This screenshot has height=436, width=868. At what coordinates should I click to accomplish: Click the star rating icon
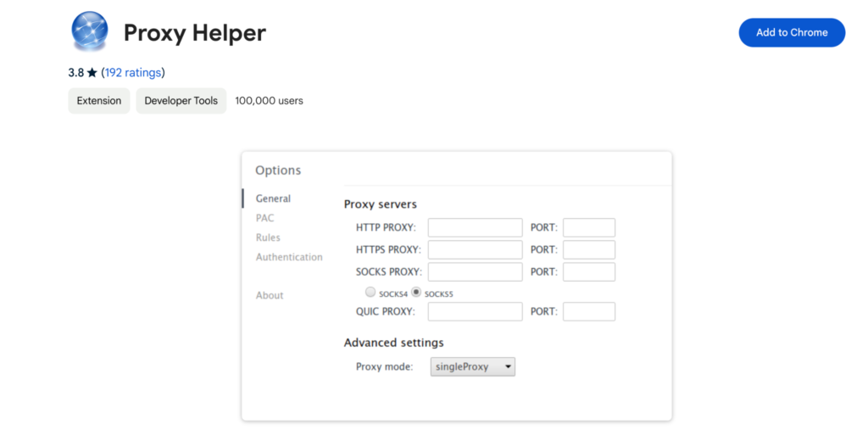coord(92,73)
